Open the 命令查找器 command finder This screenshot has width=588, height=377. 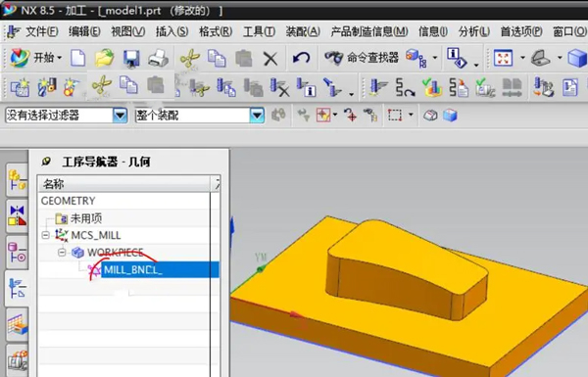point(361,58)
